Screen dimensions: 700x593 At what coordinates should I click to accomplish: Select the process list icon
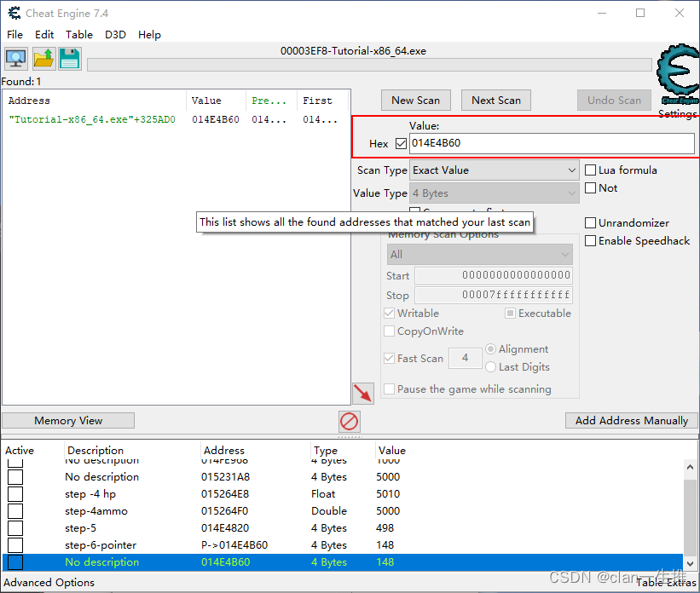(17, 58)
